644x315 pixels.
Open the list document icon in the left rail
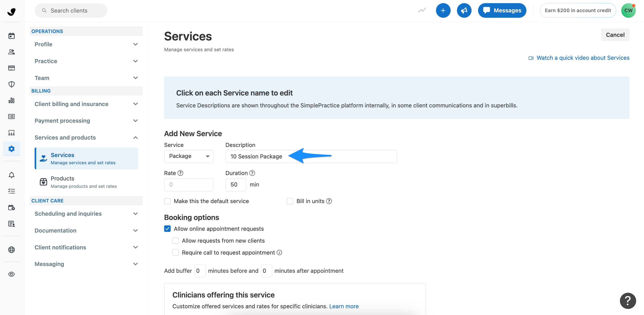pos(11,116)
